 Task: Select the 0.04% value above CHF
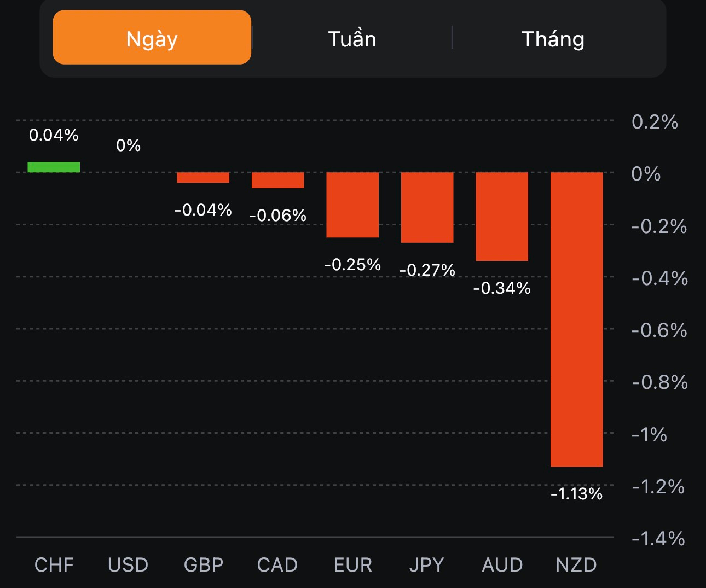54,135
